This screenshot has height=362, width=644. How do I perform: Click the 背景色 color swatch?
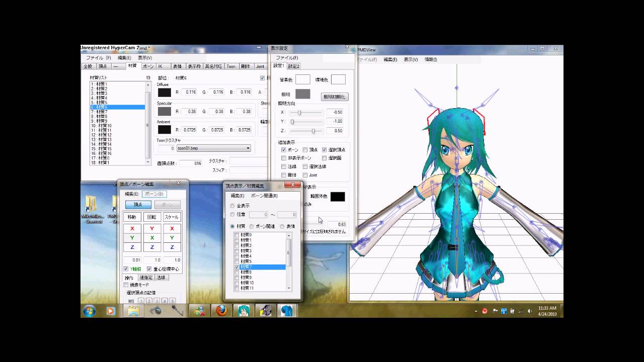303,79
